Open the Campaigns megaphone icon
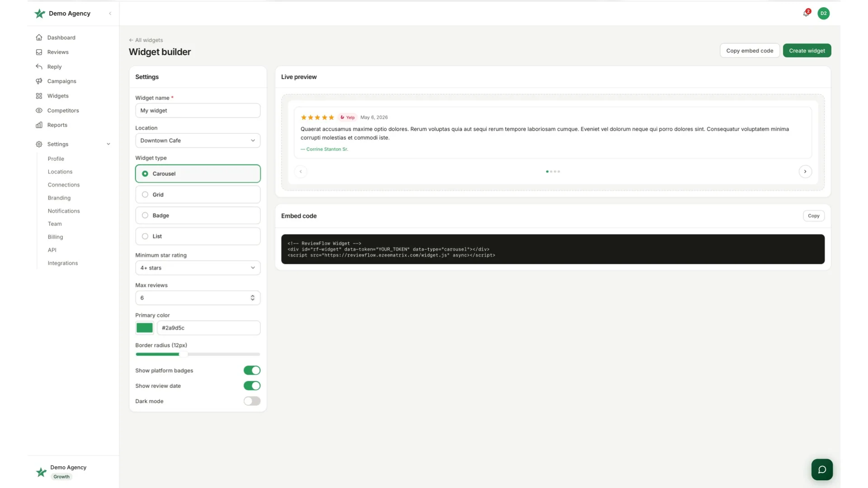Image resolution: width=868 pixels, height=488 pixels. (x=39, y=81)
